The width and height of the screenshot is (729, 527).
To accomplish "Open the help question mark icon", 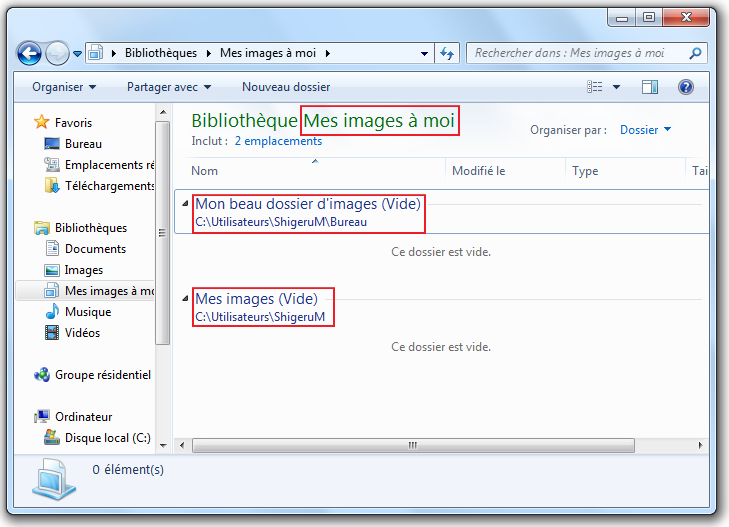I will click(686, 87).
